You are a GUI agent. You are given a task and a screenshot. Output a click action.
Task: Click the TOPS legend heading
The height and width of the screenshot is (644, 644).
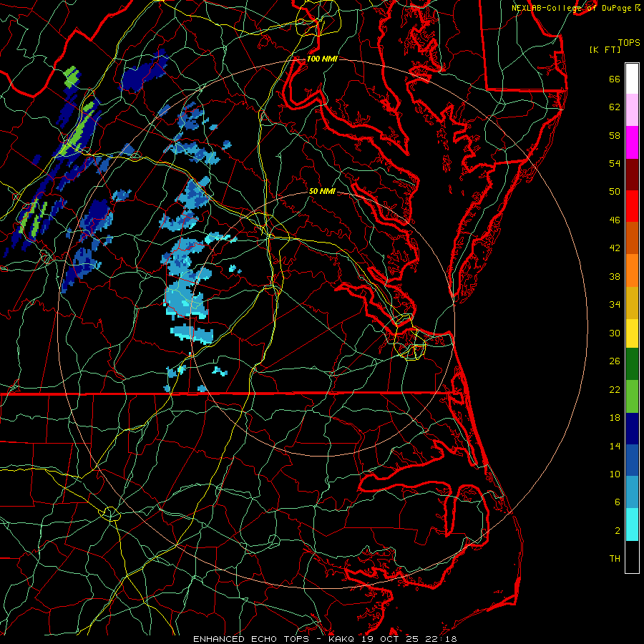[629, 43]
